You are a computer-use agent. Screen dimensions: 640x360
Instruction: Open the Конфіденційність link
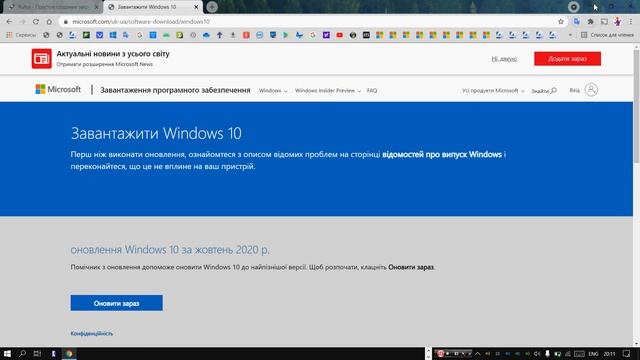[x=92, y=333]
